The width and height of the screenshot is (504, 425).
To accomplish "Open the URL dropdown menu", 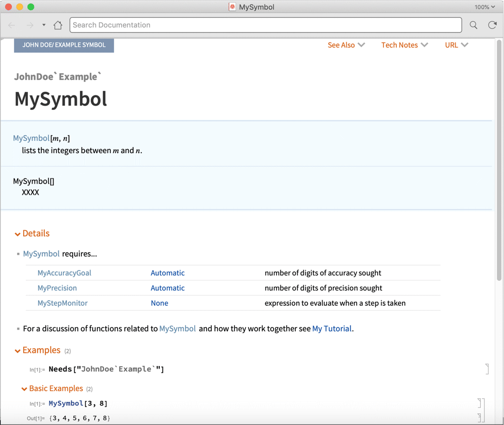I will click(456, 45).
